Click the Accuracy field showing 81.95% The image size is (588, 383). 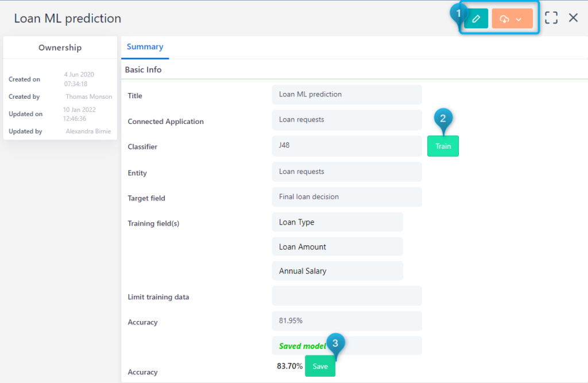347,321
